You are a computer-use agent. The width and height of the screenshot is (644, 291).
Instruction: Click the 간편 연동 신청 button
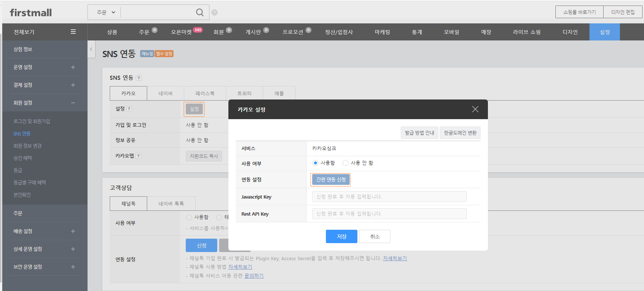coord(331,180)
